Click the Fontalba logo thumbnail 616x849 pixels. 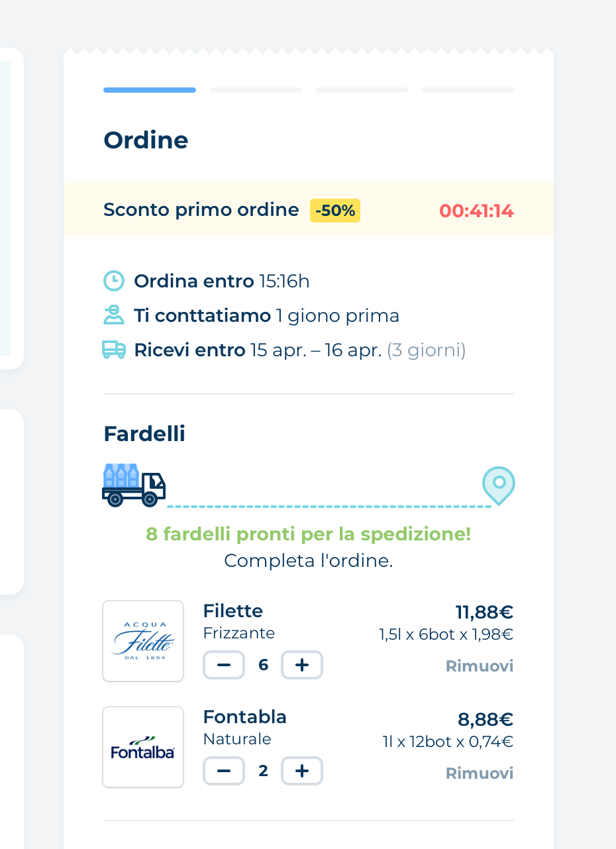(x=143, y=747)
